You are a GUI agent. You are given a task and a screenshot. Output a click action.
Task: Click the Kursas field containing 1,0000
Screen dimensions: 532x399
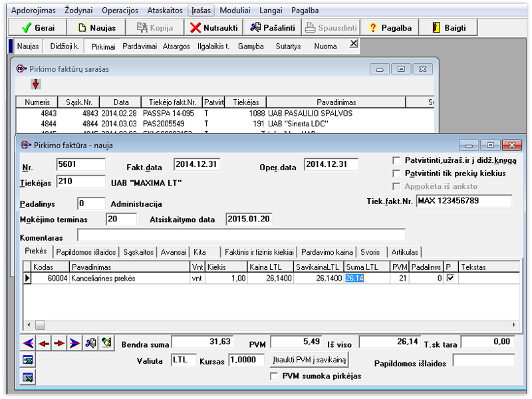pos(247,360)
